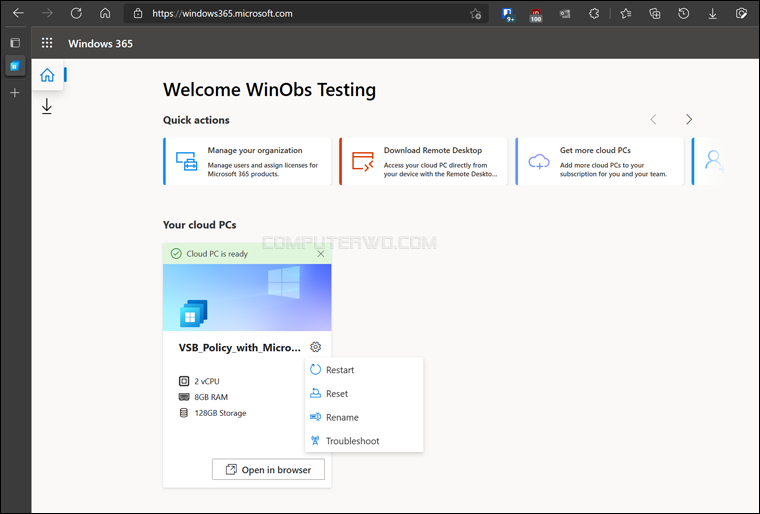
Task: Choose Restart from the menu
Action: [364, 370]
